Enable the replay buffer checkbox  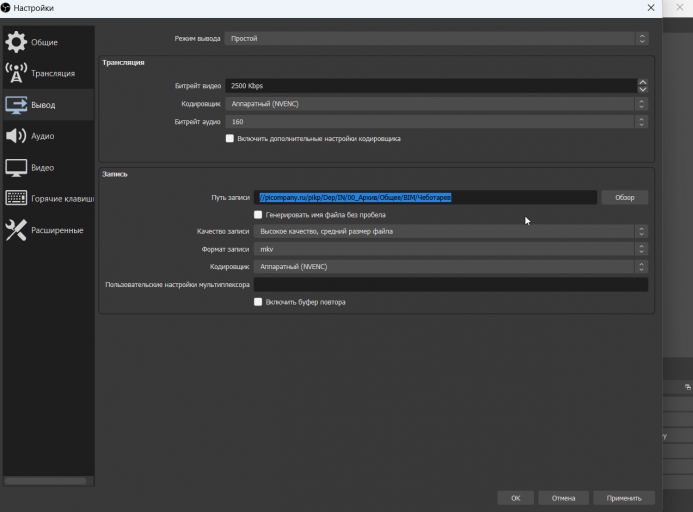tap(258, 302)
